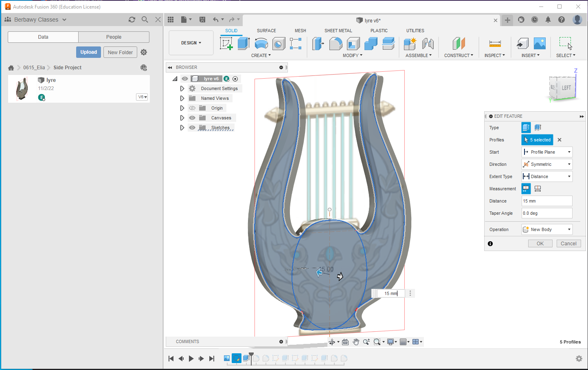Click the timeline marker handle
The width and height of the screenshot is (588, 370).
pyautogui.click(x=251, y=355)
